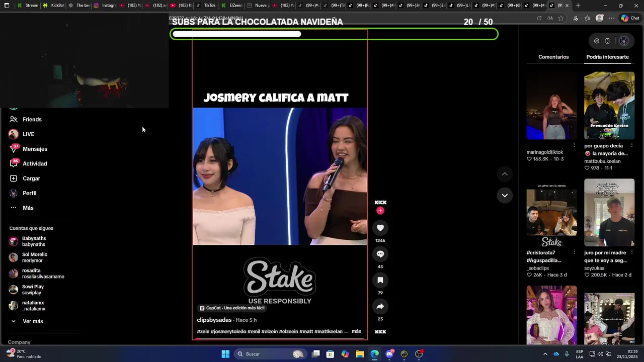Open the comments bubble showing 45
The image size is (644, 362).
[380, 254]
